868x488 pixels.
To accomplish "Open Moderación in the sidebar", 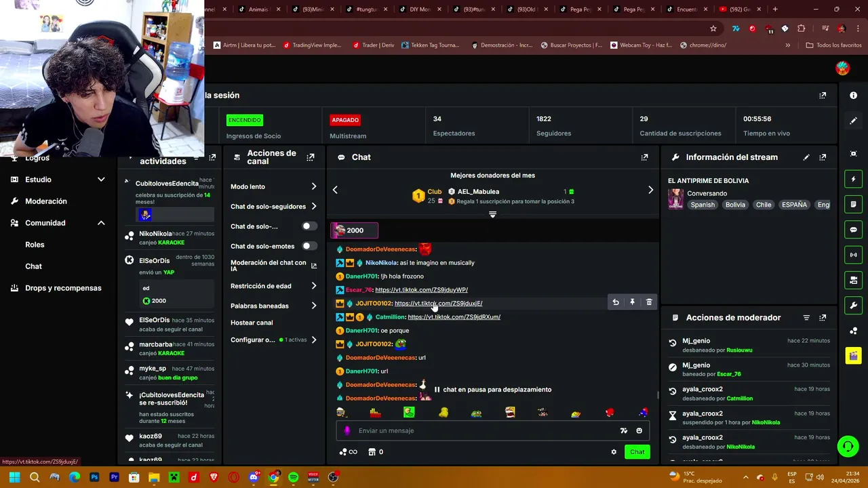I will click(x=46, y=201).
